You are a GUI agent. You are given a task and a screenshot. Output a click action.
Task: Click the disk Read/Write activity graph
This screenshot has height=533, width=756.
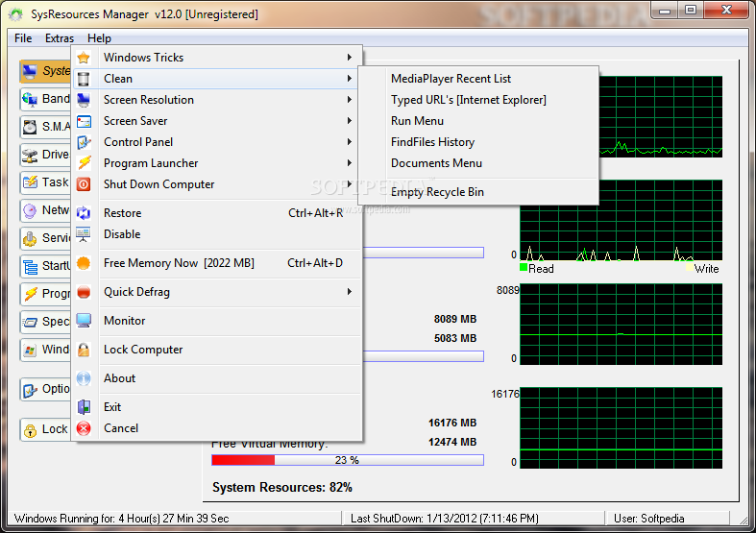(x=621, y=220)
